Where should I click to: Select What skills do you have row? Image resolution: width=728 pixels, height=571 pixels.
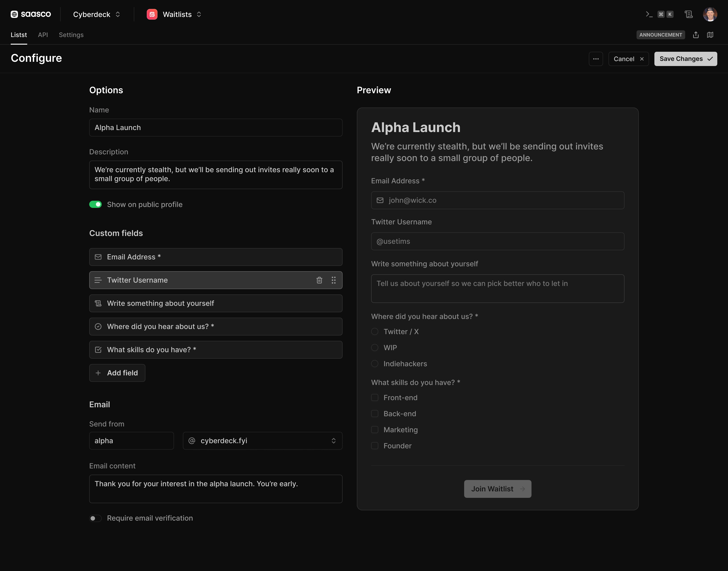[216, 350]
